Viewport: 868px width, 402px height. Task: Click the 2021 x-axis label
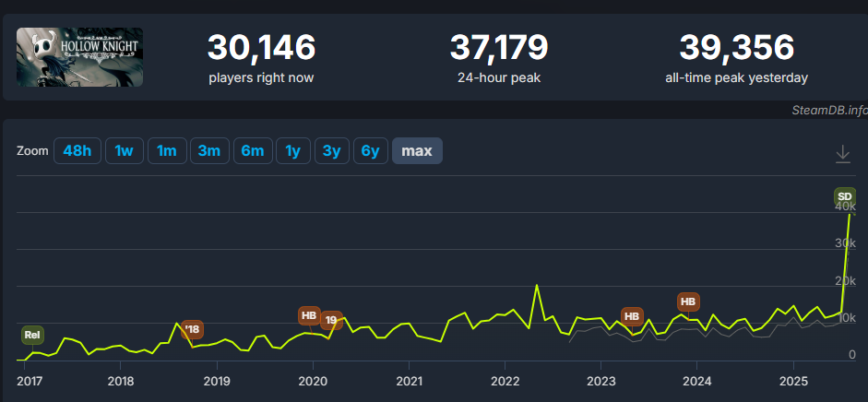[x=409, y=382]
